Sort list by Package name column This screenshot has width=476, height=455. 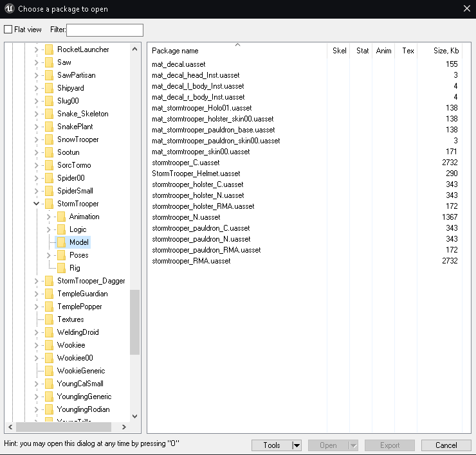pyautogui.click(x=237, y=50)
